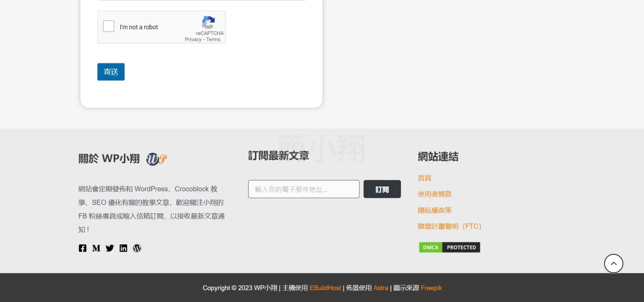This screenshot has height=302, width=644.
Task: Click the 網站連結 heading
Action: pos(438,156)
